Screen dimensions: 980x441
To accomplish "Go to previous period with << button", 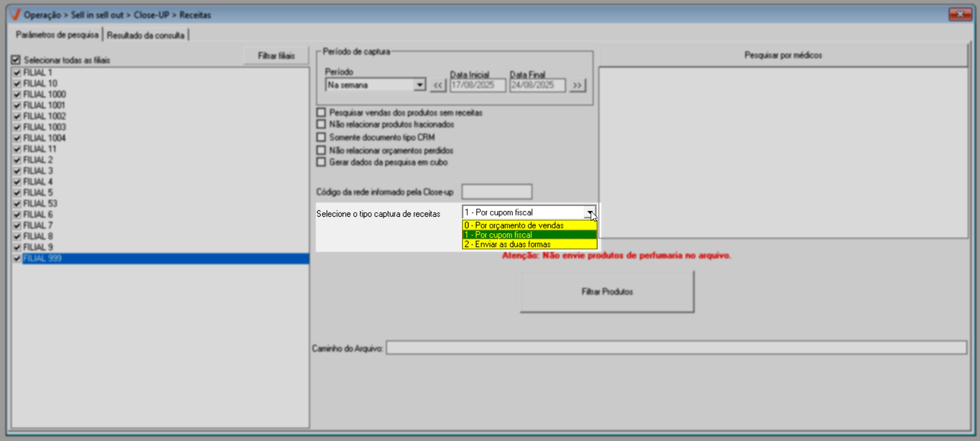I will click(x=438, y=85).
